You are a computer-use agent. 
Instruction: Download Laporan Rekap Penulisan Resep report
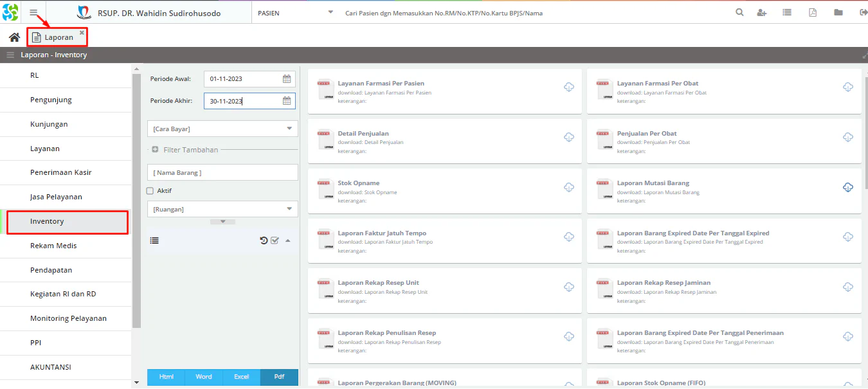[569, 337]
